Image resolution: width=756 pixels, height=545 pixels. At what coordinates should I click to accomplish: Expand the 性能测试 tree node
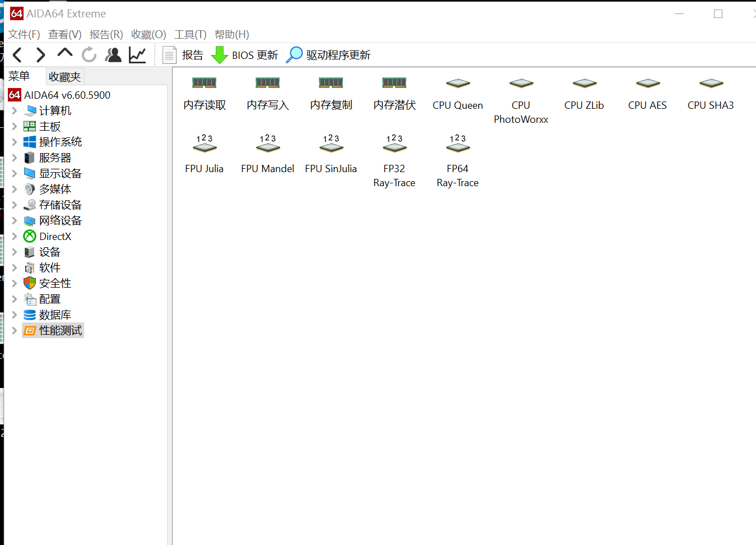pyautogui.click(x=15, y=330)
